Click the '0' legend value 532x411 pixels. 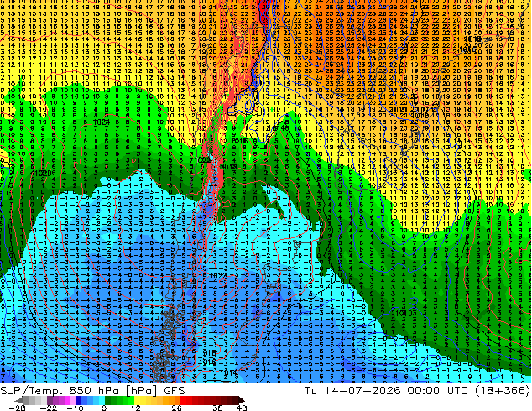point(104,408)
